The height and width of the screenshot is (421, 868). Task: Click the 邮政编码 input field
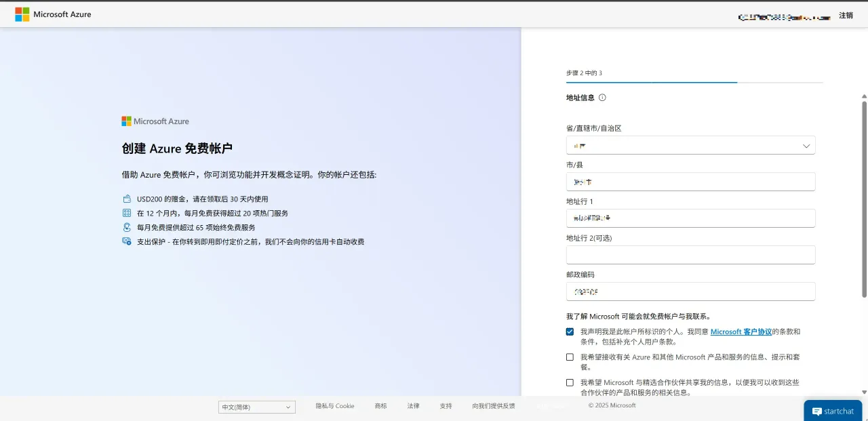(x=690, y=292)
